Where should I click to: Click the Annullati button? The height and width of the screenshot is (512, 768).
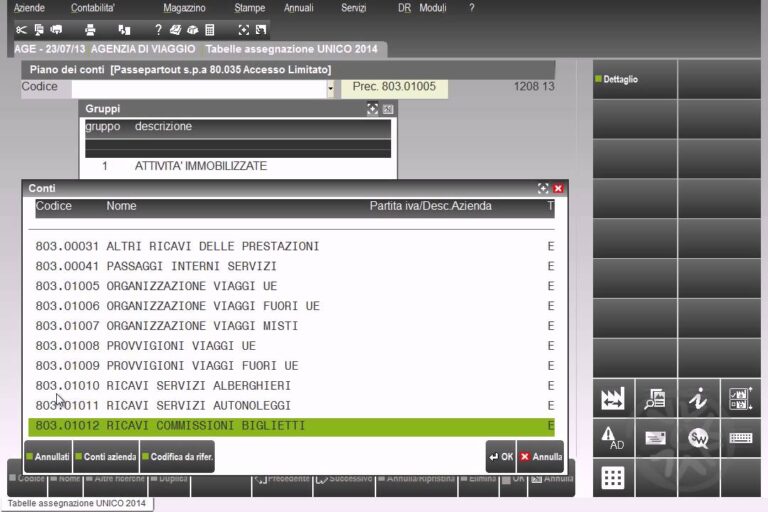pyautogui.click(x=48, y=457)
